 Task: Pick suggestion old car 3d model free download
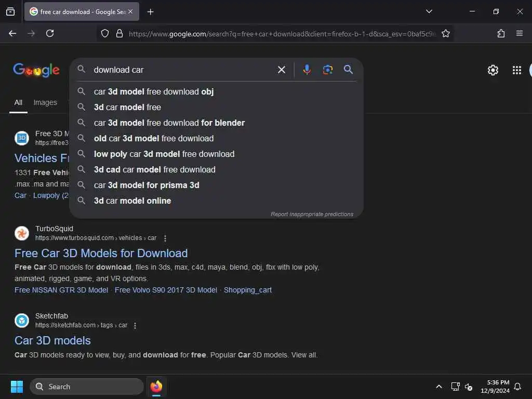[x=217, y=138]
